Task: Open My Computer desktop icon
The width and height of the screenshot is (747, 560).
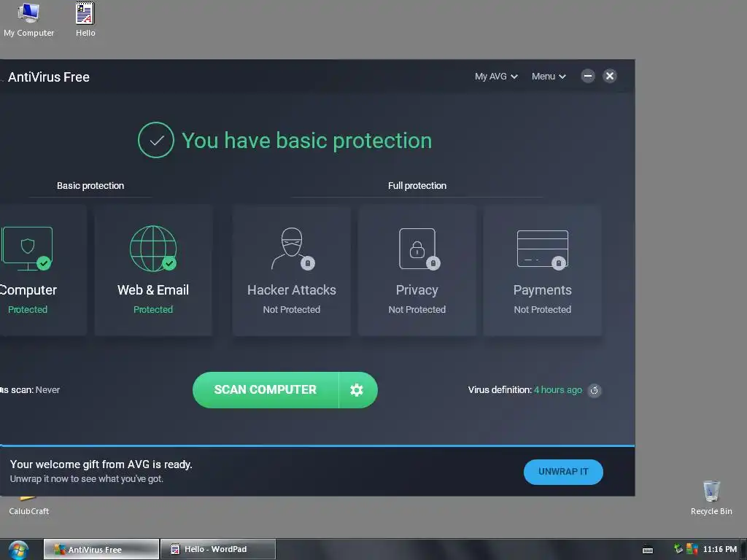Action: click(x=28, y=20)
